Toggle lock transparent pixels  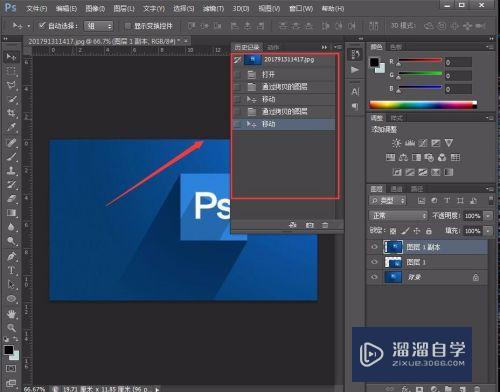tap(393, 231)
